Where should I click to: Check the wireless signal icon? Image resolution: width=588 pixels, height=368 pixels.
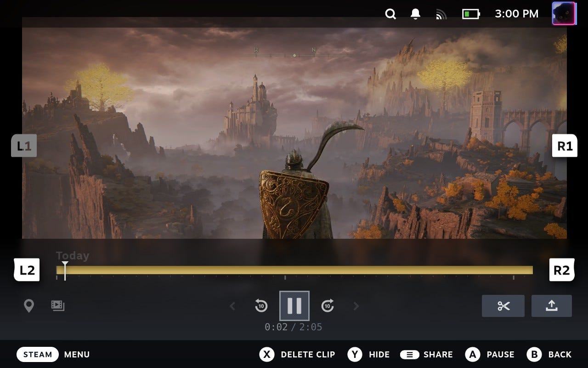[x=441, y=15]
